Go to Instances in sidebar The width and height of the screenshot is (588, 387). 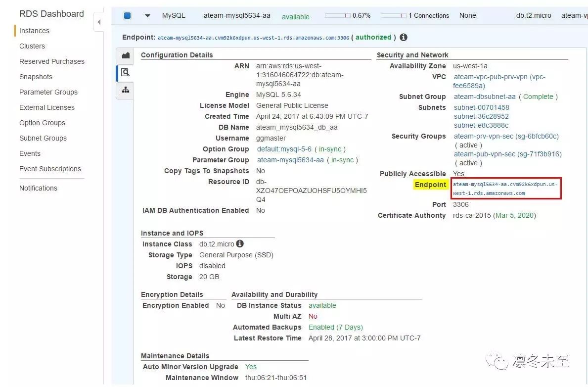34,31
